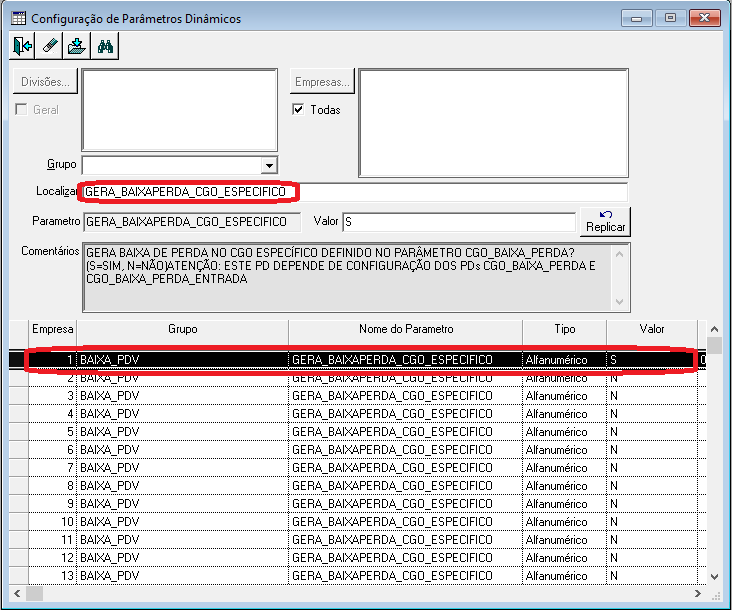
Task: Select Empresa number 12 cell
Action: point(52,558)
